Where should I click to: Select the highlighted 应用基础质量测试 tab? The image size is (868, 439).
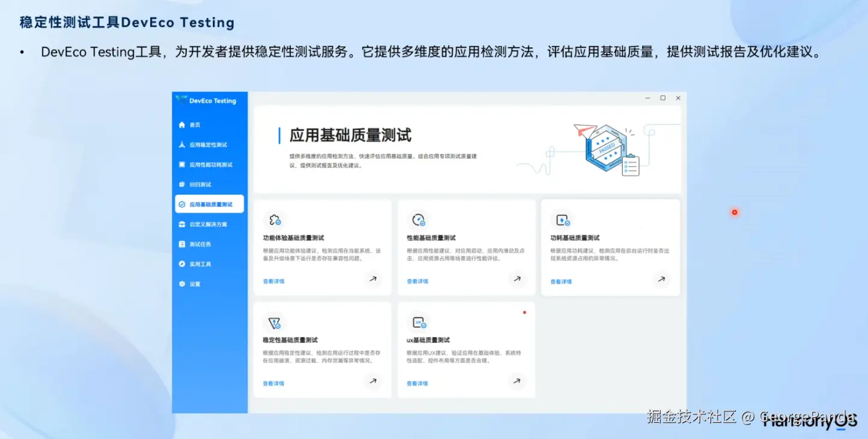click(x=209, y=204)
